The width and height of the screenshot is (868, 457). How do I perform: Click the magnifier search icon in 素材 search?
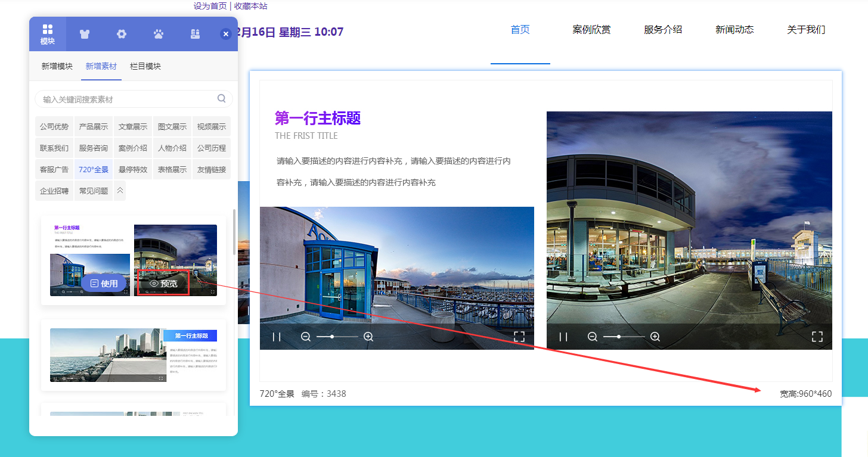click(221, 99)
